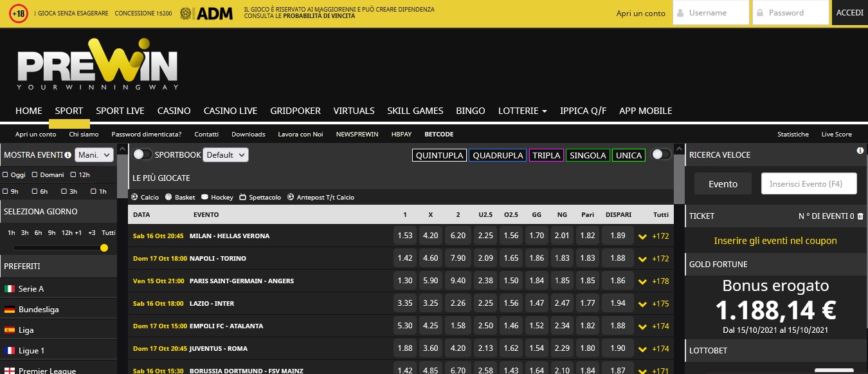This screenshot has width=868, height=374.
Task: Click the ACCEDI login button
Action: pos(850,13)
